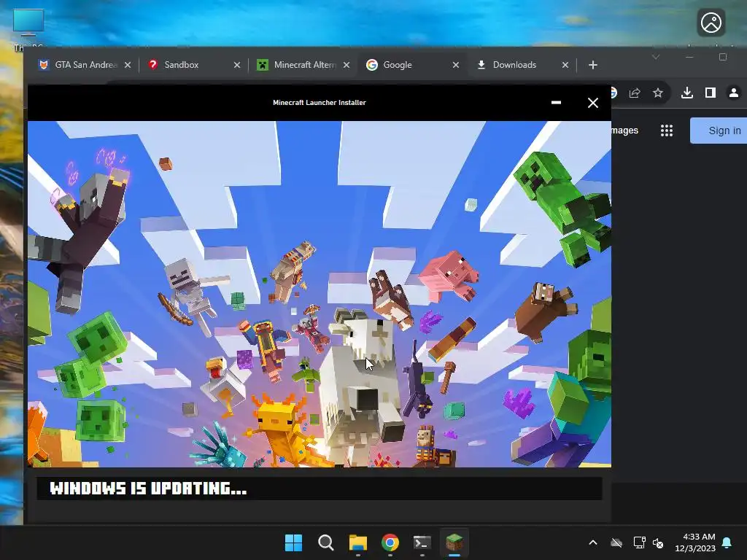The width and height of the screenshot is (747, 560).
Task: Open the notifications bell icon
Action: [727, 542]
